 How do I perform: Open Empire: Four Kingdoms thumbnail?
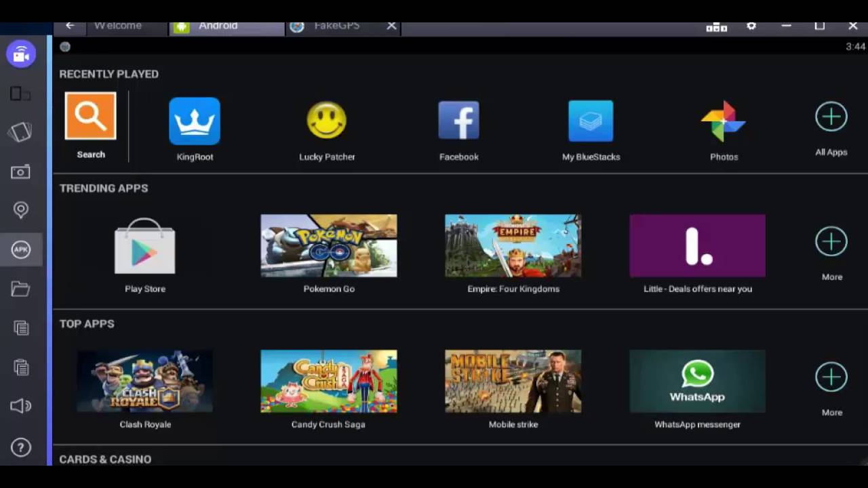click(513, 246)
